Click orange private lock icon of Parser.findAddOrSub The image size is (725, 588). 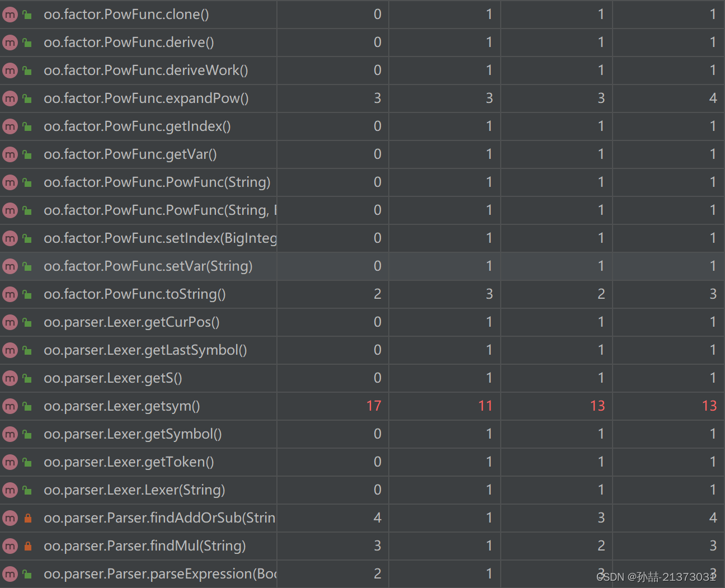(27, 519)
